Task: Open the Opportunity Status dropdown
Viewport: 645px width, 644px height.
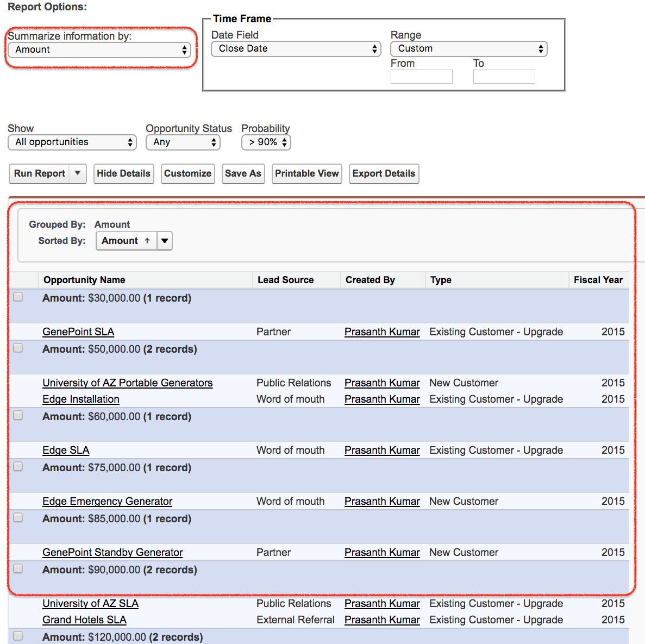Action: [x=183, y=142]
